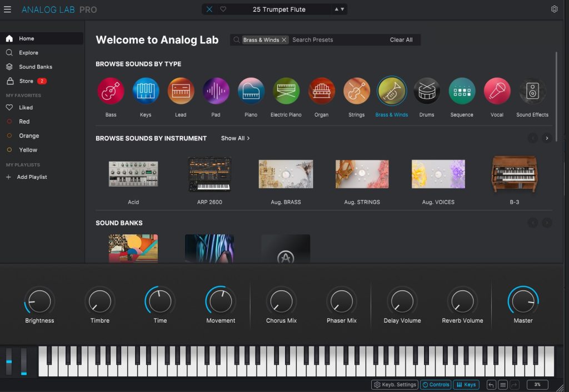569x392 pixels.
Task: Click the ARP 2600 instrument thumbnail
Action: pyautogui.click(x=209, y=174)
